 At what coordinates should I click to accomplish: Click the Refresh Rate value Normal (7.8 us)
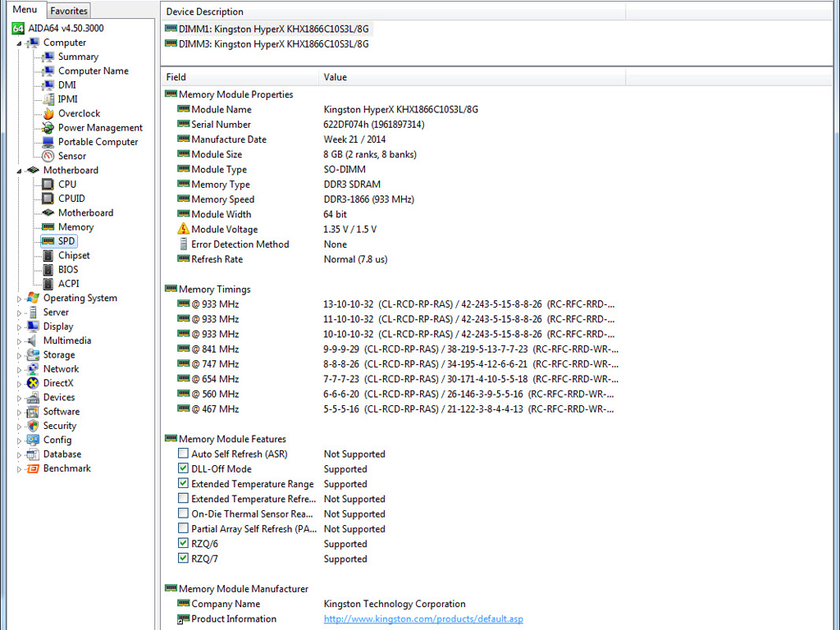point(355,259)
